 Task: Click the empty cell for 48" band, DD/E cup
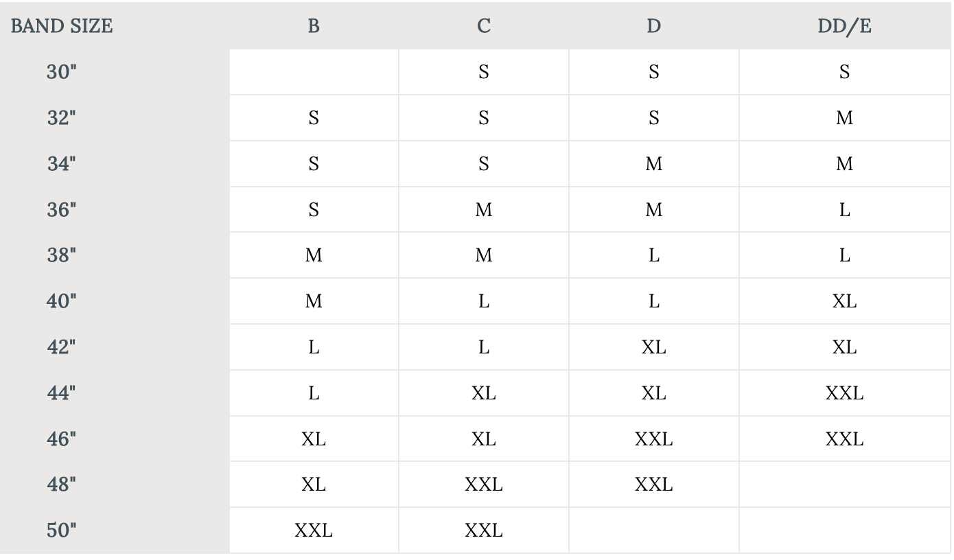pos(844,485)
